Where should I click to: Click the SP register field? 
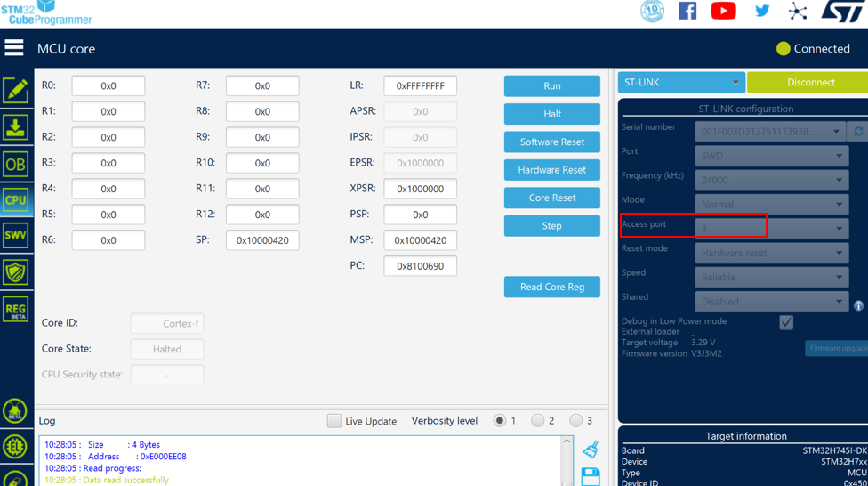pyautogui.click(x=262, y=240)
